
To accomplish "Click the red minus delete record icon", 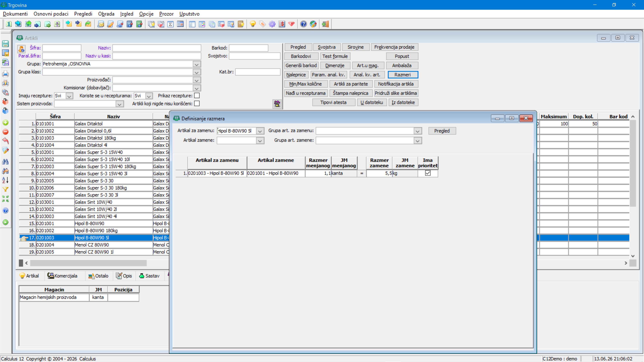I will click(6, 132).
